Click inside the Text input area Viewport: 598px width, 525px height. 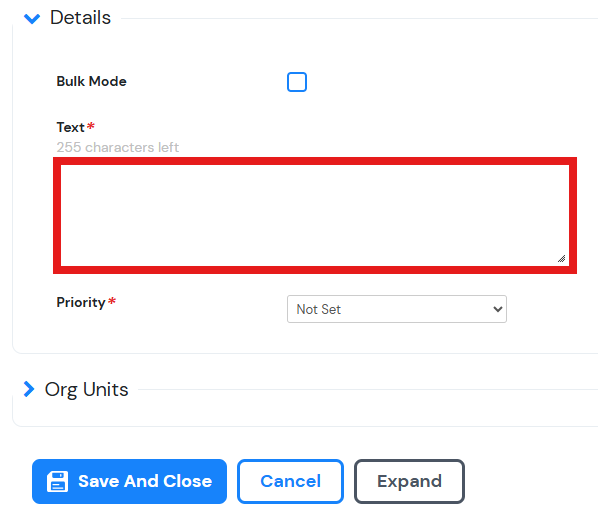coord(315,215)
